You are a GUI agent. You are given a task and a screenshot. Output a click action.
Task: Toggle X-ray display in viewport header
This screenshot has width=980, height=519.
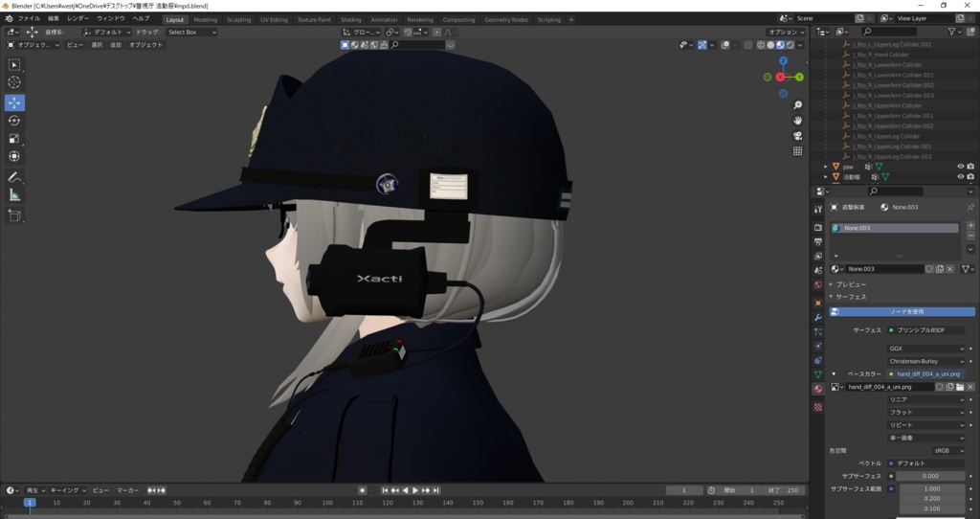click(746, 45)
